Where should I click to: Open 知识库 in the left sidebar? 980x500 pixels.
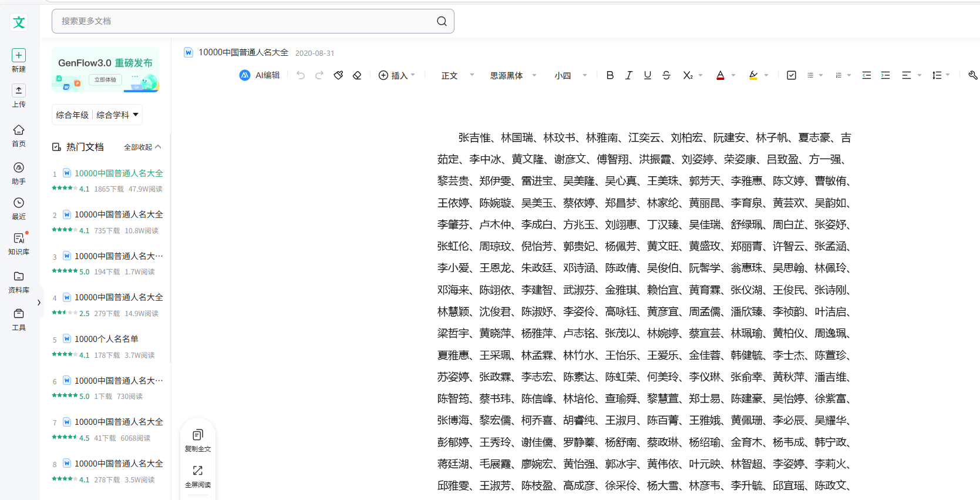point(19,243)
